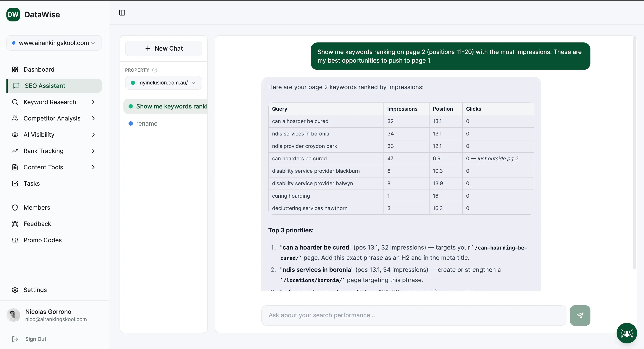Screen dimensions: 644x349
Task: Open Content Tools document icon
Action: tap(15, 167)
